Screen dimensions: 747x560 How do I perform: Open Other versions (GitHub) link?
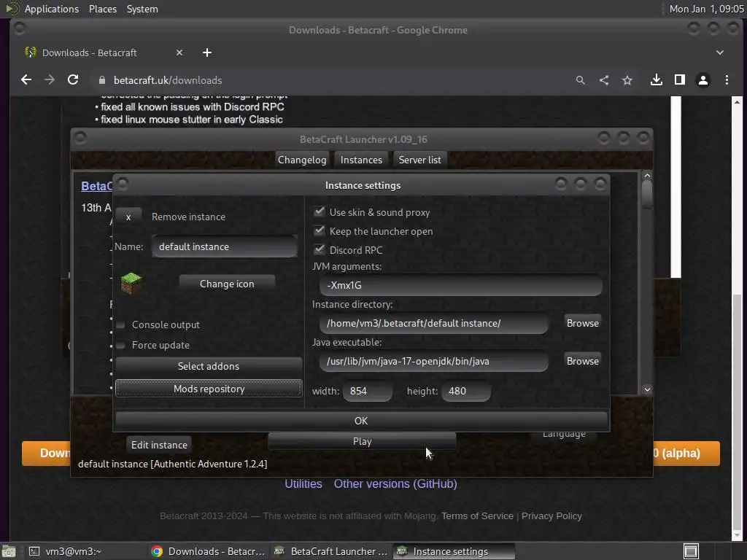(395, 484)
